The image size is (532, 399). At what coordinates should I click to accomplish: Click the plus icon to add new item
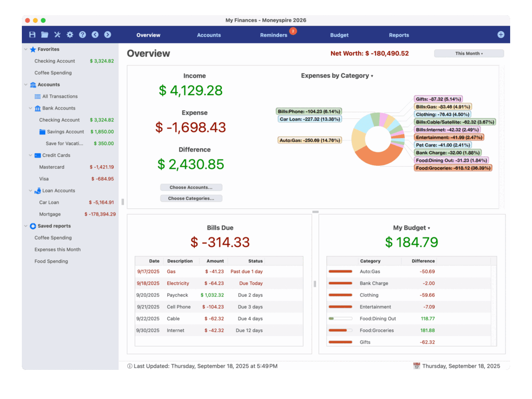click(500, 34)
